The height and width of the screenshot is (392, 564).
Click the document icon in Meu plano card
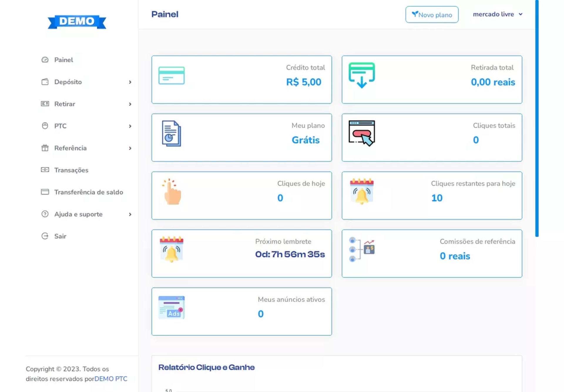coord(171,133)
